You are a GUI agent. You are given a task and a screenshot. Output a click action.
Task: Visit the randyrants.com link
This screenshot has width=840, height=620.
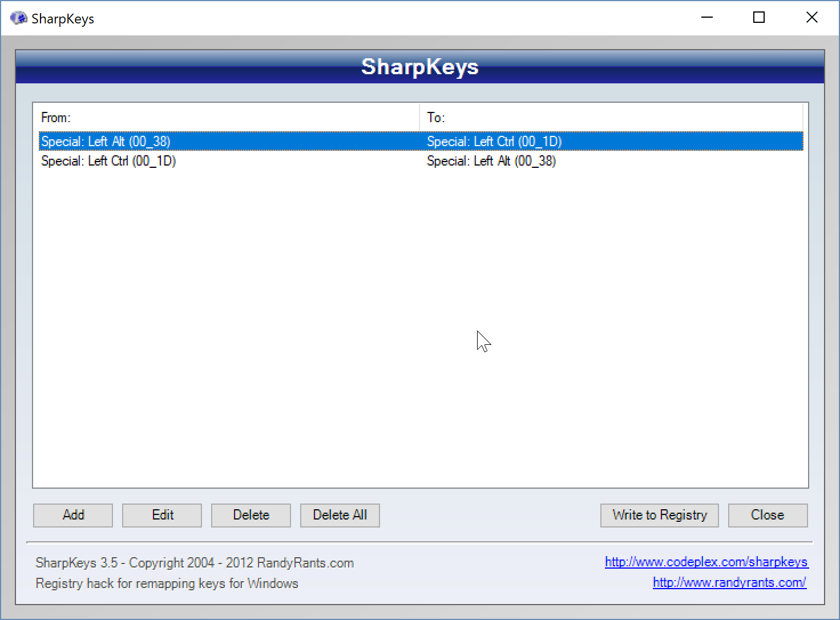pos(729,582)
